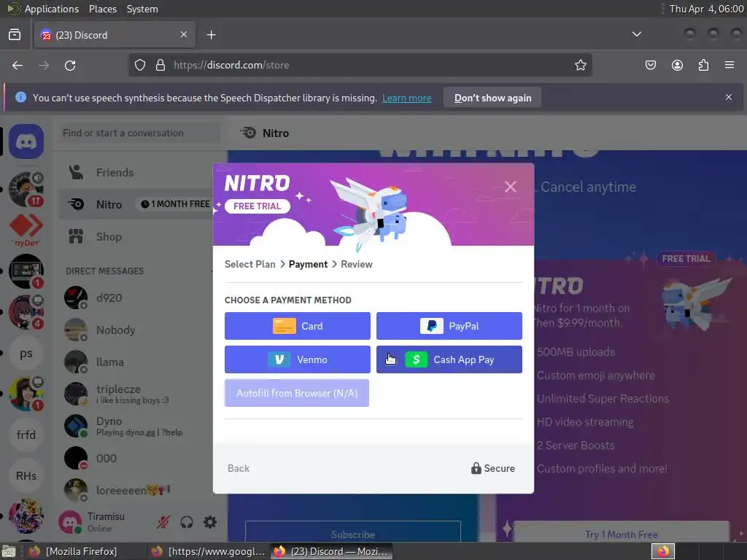The height and width of the screenshot is (560, 747).
Task: Open server icon with 17 notifications
Action: 26,190
